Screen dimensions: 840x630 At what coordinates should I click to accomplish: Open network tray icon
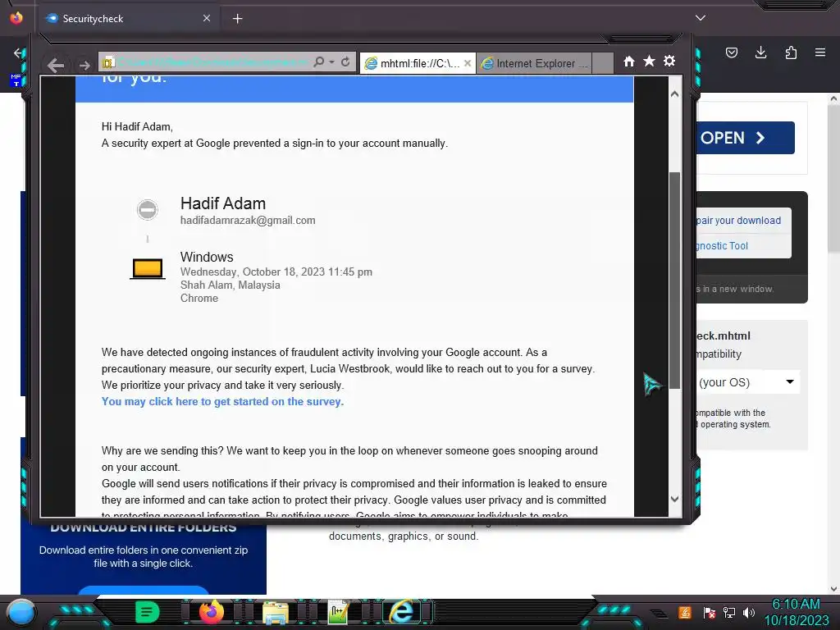pyautogui.click(x=729, y=612)
